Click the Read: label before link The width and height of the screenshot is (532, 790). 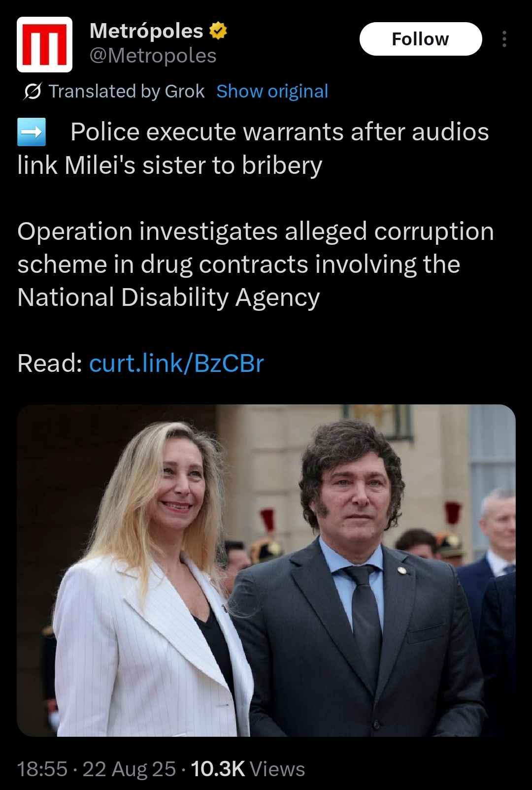(x=50, y=363)
